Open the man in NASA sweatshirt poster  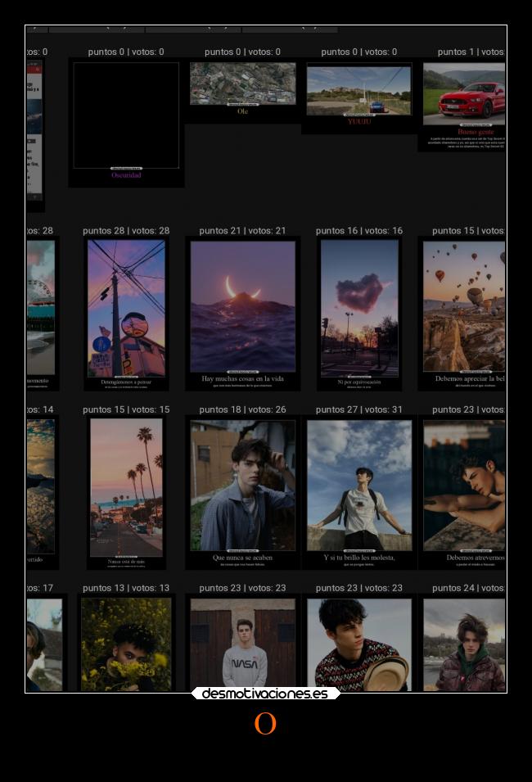[242, 644]
